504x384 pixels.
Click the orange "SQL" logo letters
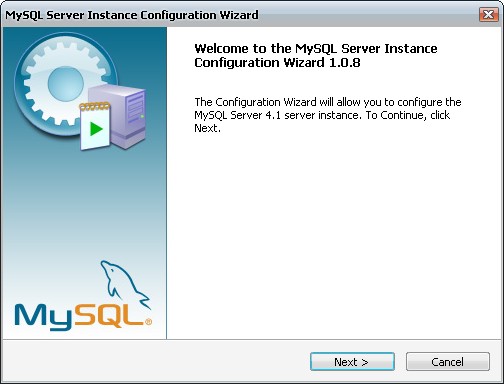pos(109,315)
